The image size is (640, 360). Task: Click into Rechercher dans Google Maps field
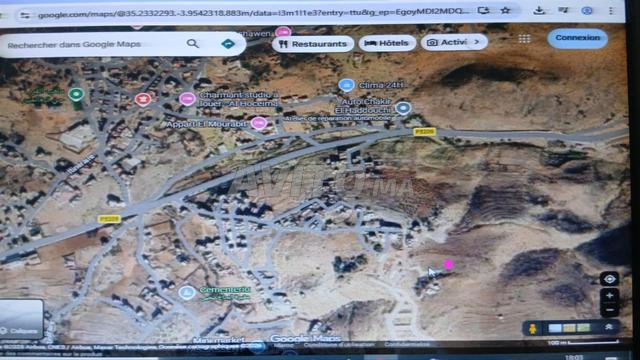pos(94,44)
